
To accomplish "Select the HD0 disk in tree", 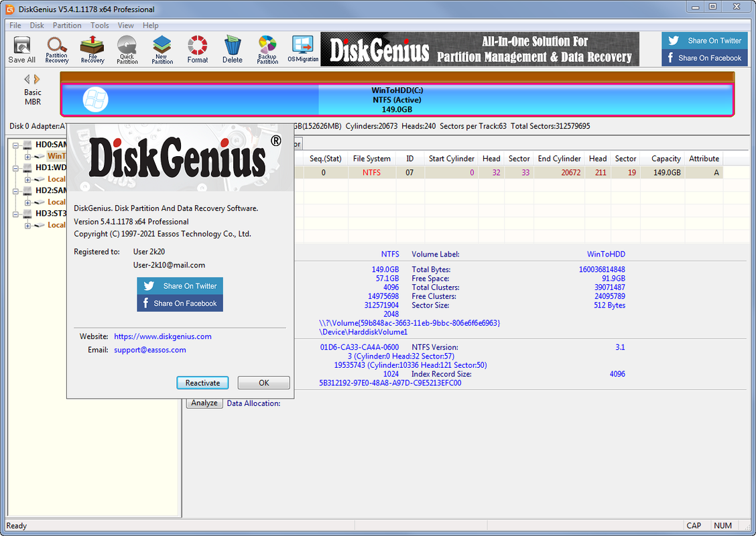I will point(51,144).
